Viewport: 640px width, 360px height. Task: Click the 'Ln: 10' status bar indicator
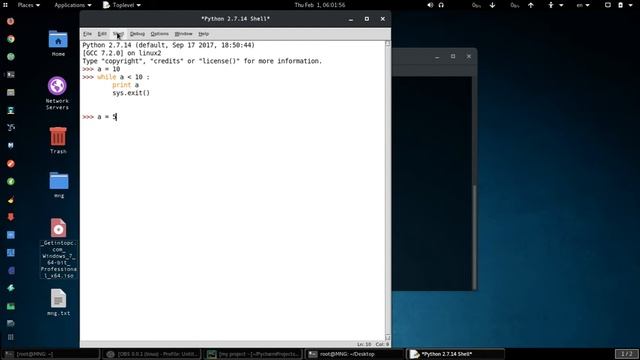click(364, 344)
